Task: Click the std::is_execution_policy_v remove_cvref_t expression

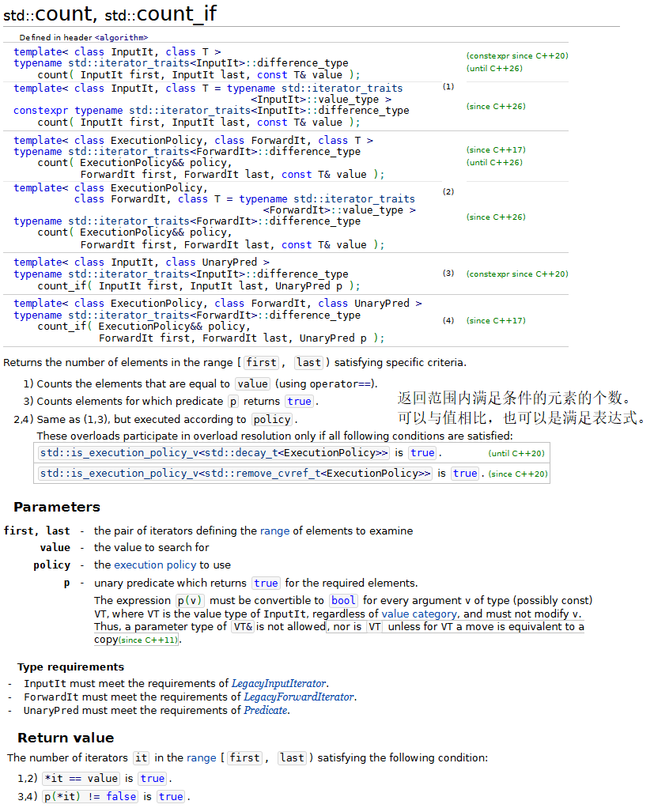Action: coord(235,474)
